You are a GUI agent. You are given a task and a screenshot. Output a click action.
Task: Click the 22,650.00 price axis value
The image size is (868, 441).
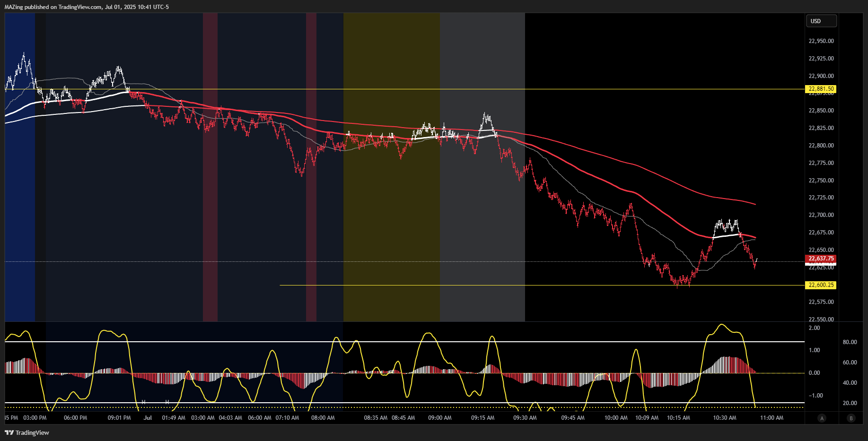click(821, 250)
